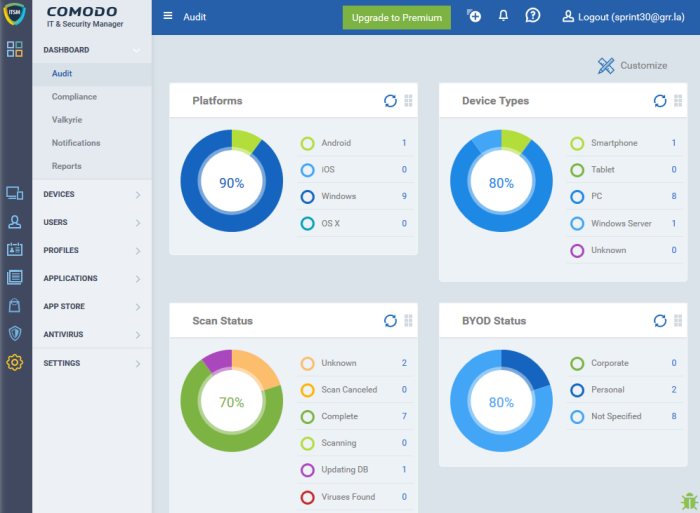Expand the ANTIVIRUS menu chevron

(x=138, y=335)
